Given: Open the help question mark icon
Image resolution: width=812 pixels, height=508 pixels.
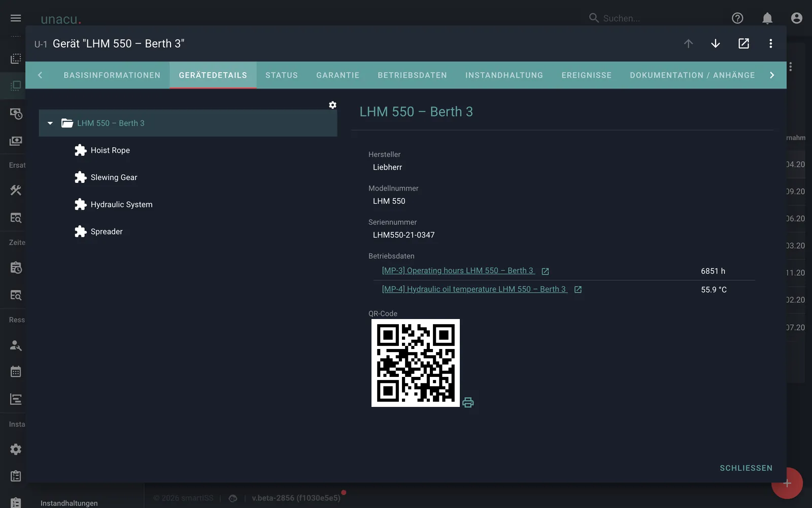Looking at the screenshot, I should 737,18.
